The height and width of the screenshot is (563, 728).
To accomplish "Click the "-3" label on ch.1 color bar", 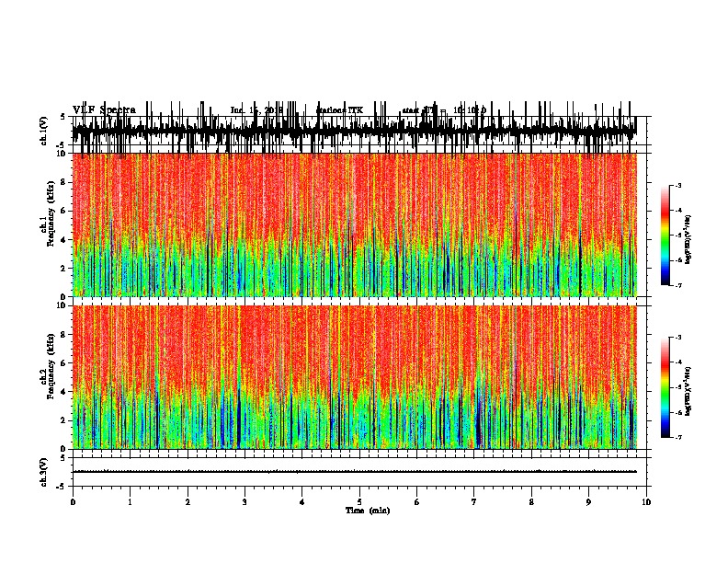I will point(678,186).
